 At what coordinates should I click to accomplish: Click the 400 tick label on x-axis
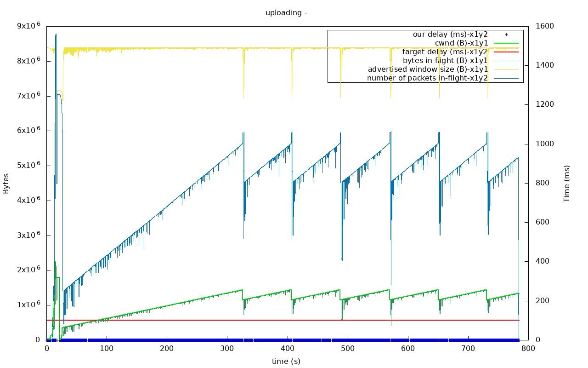(x=287, y=349)
